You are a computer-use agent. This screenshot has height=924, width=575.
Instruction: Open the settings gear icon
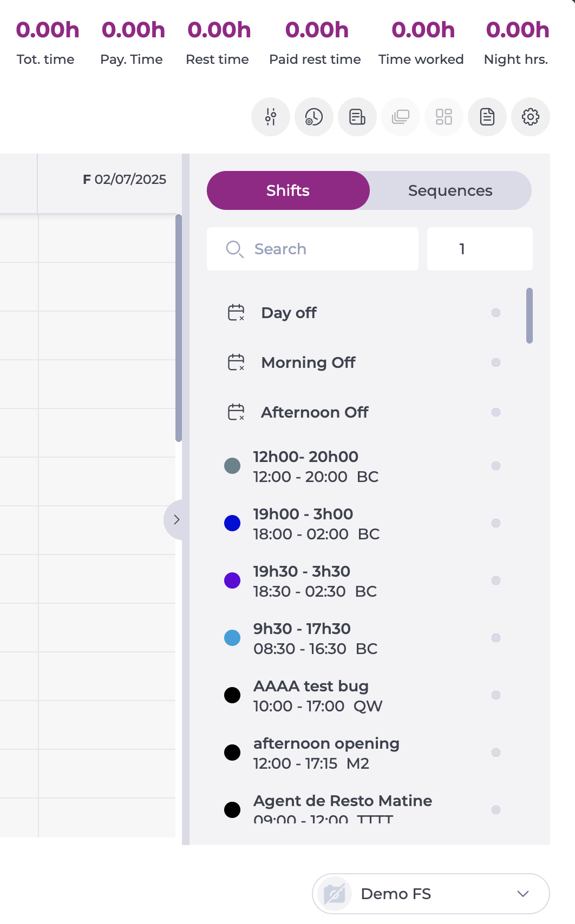pos(531,116)
